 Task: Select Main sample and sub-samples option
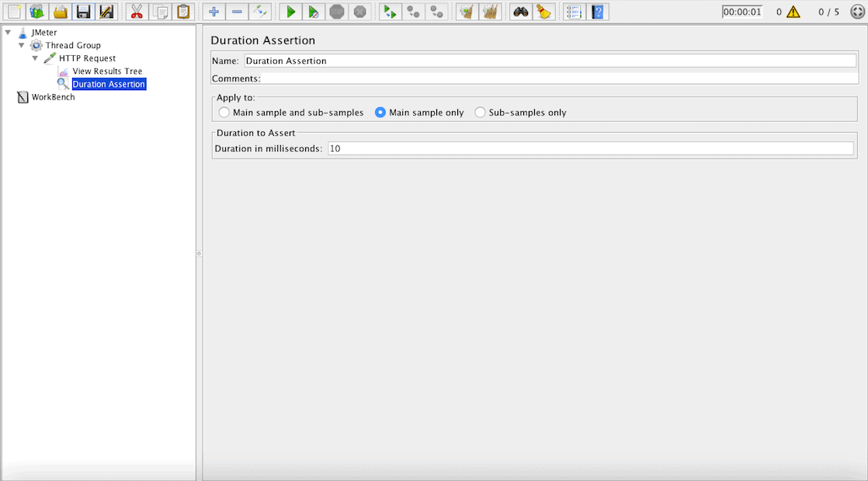pos(291,113)
